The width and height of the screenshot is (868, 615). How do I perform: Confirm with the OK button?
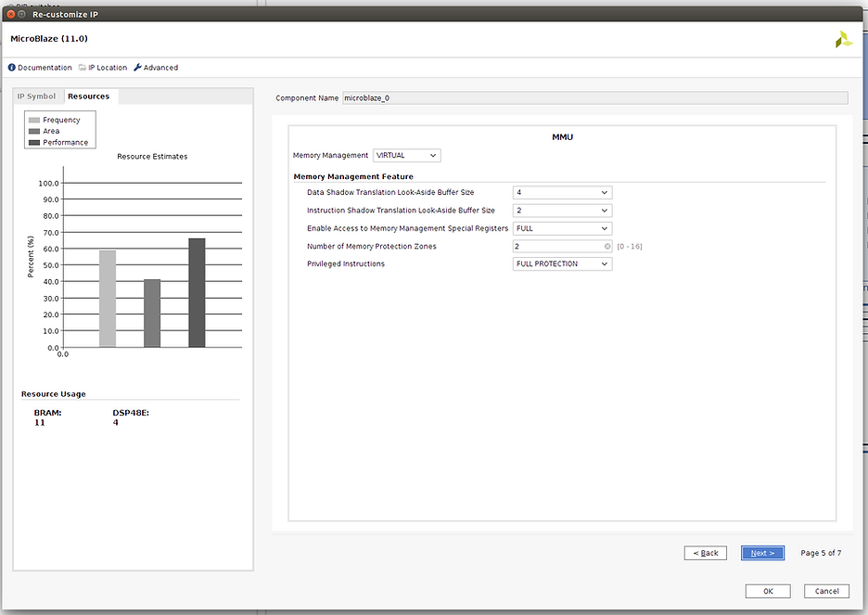tap(768, 591)
